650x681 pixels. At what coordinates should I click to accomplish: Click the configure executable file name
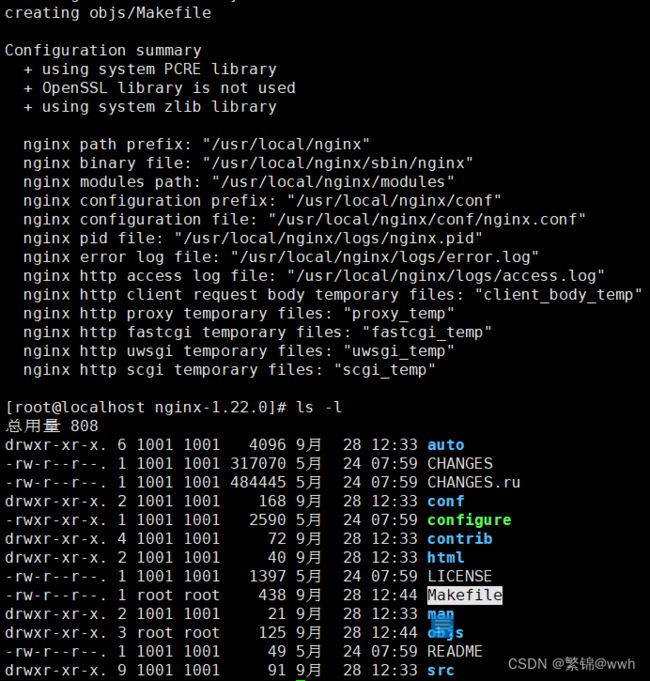click(x=469, y=520)
